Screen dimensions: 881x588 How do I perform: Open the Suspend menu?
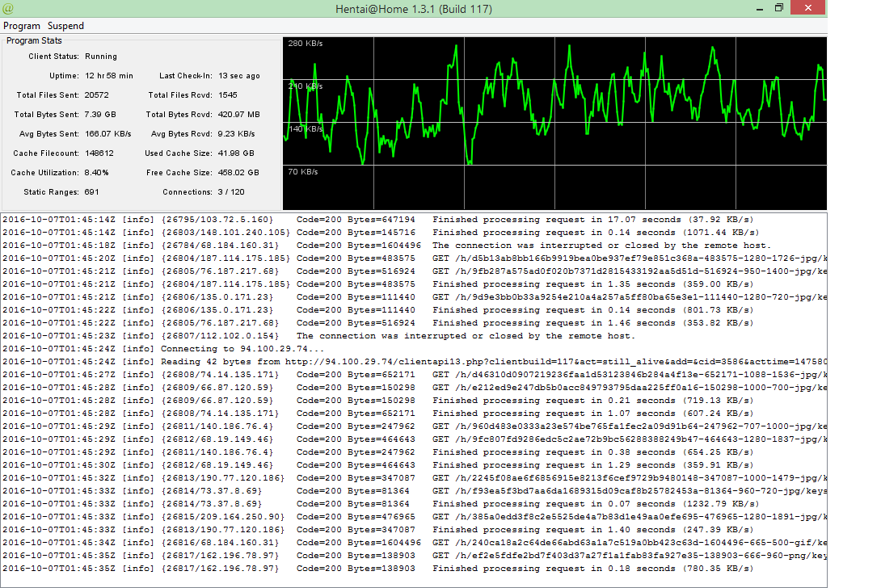(65, 26)
